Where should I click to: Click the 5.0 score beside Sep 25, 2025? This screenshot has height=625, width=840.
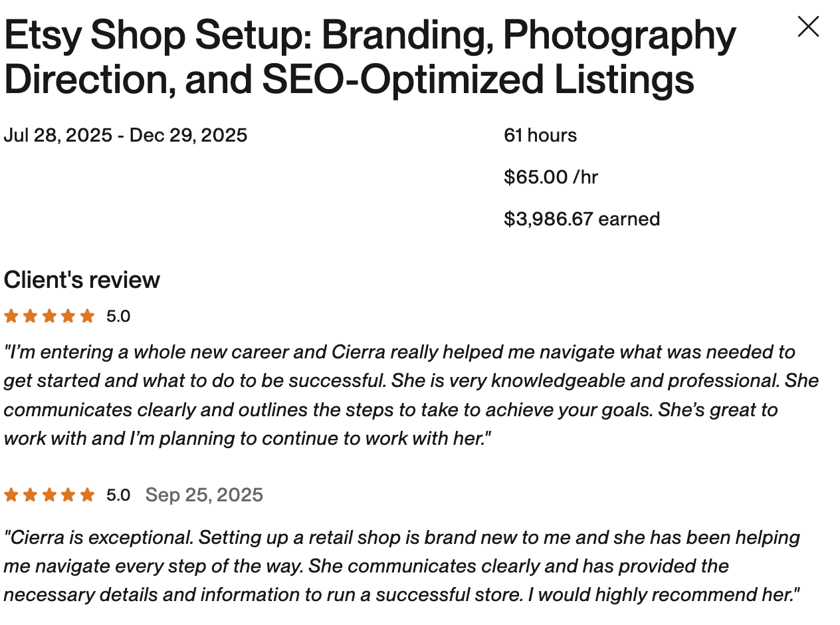(118, 495)
